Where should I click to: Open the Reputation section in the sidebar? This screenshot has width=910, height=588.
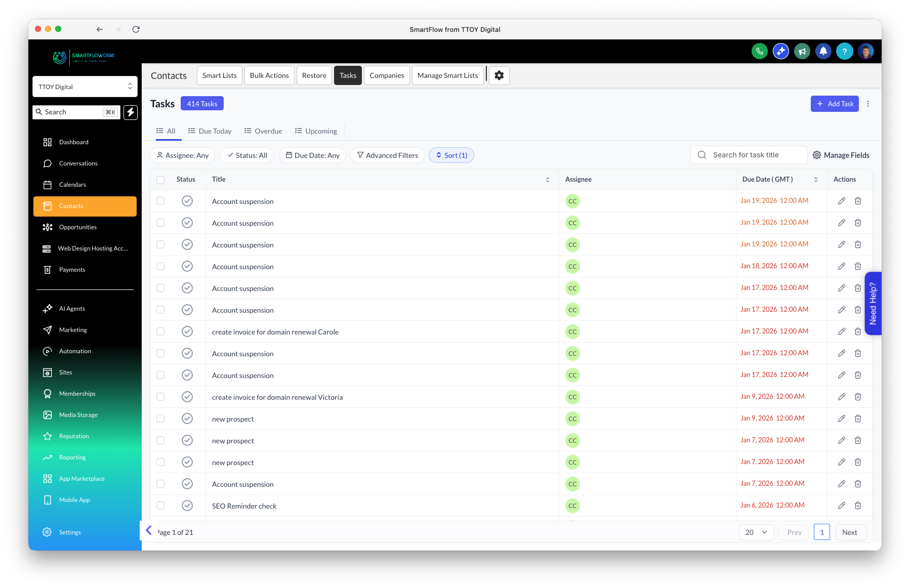pyautogui.click(x=74, y=436)
